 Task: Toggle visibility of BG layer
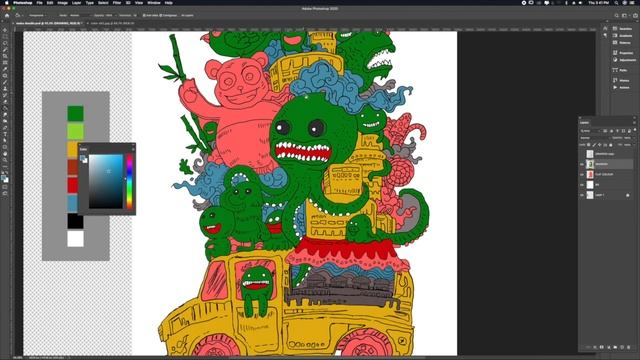[582, 184]
